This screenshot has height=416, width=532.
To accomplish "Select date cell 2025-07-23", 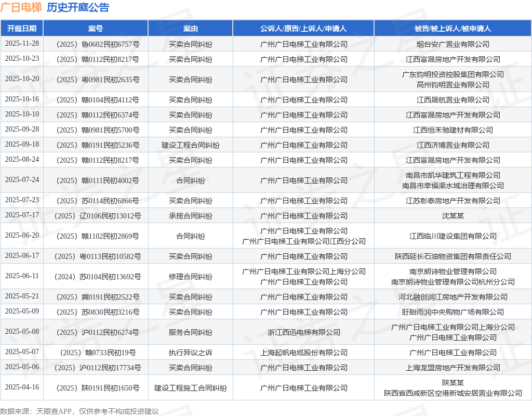I will 22,200.
